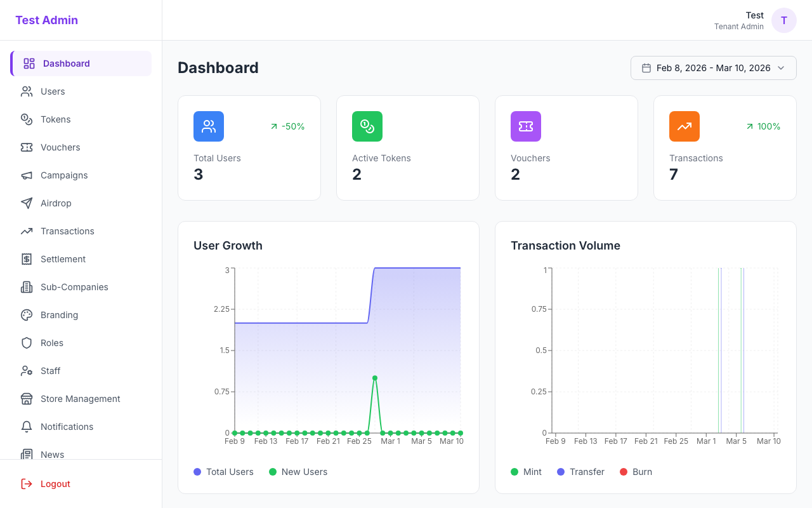812x508 pixels.
Task: Switch to the Dashboard menu item
Action: pos(67,63)
